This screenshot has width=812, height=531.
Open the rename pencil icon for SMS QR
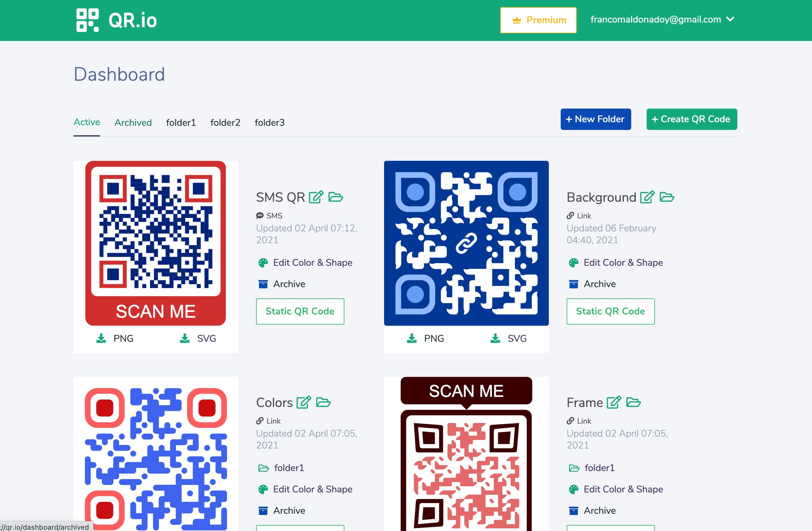click(x=316, y=197)
